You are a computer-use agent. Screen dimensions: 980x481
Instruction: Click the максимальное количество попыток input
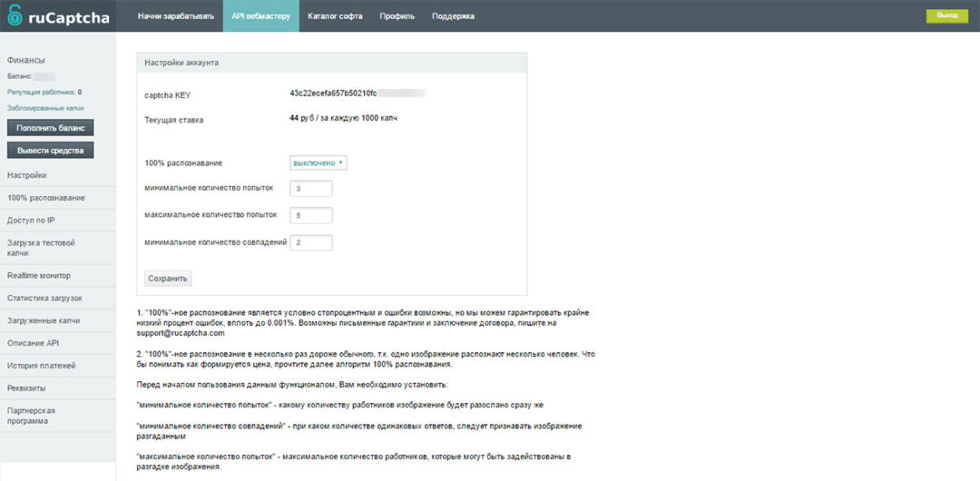(310, 215)
